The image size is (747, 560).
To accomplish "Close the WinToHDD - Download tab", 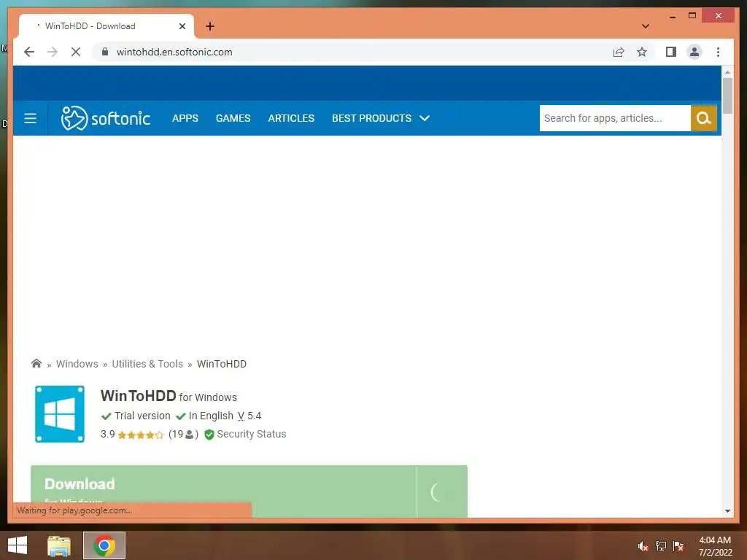I will [182, 26].
